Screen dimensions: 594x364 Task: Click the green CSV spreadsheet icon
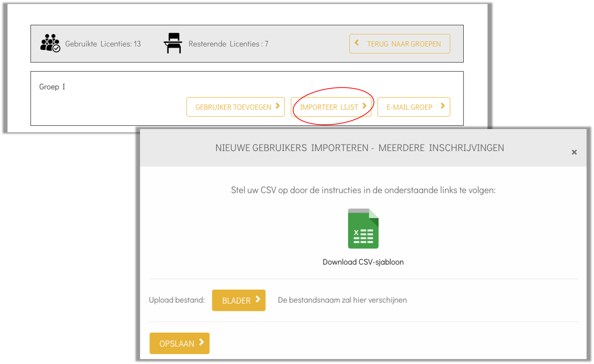(x=363, y=228)
